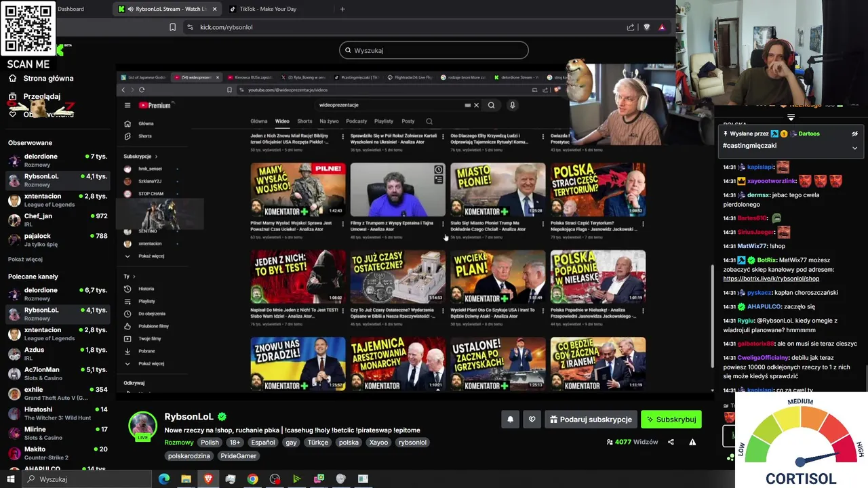Viewport: 868px width, 488px height.
Task: Click the Windows Start button
Action: (x=10, y=479)
